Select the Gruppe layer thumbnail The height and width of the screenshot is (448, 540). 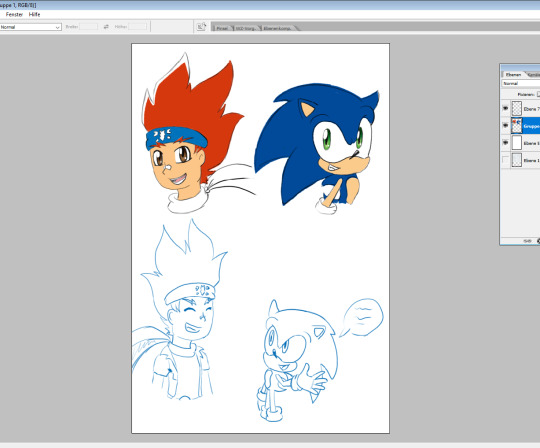click(x=517, y=126)
